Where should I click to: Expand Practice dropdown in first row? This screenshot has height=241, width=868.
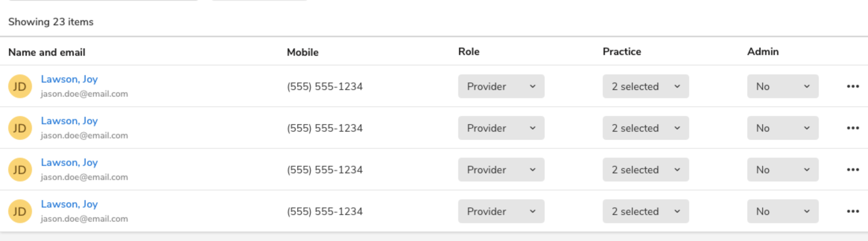point(646,86)
